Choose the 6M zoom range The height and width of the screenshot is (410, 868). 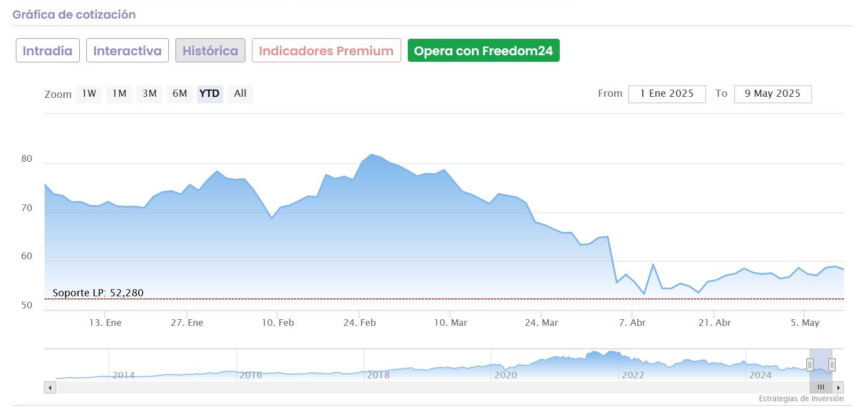[180, 93]
